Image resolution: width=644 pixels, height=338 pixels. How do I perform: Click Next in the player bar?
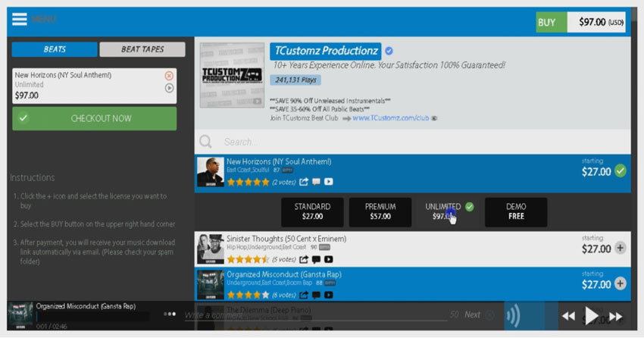point(472,315)
